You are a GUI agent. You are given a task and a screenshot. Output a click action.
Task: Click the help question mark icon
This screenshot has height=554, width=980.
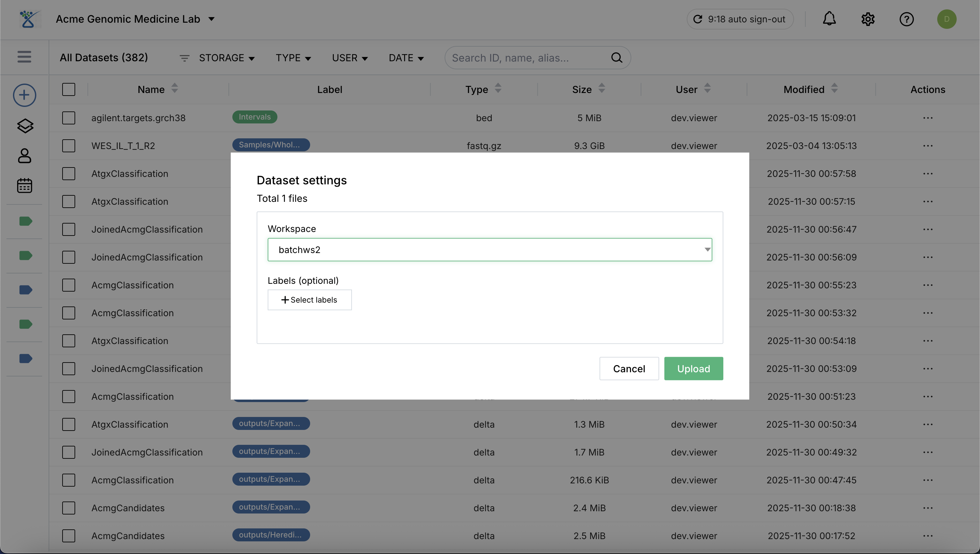[x=906, y=19]
